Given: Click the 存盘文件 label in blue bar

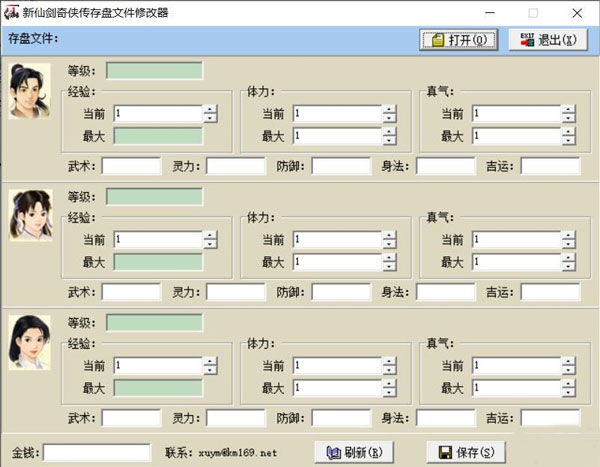Looking at the screenshot, I should (x=33, y=38).
